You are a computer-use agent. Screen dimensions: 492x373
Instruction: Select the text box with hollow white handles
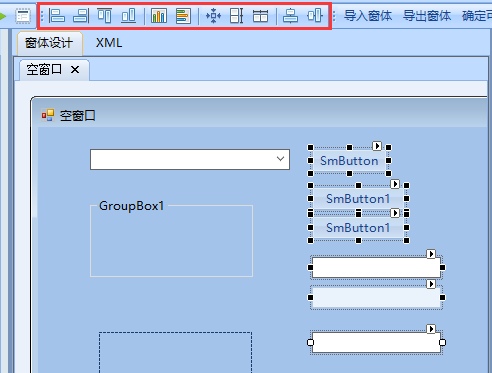376,342
